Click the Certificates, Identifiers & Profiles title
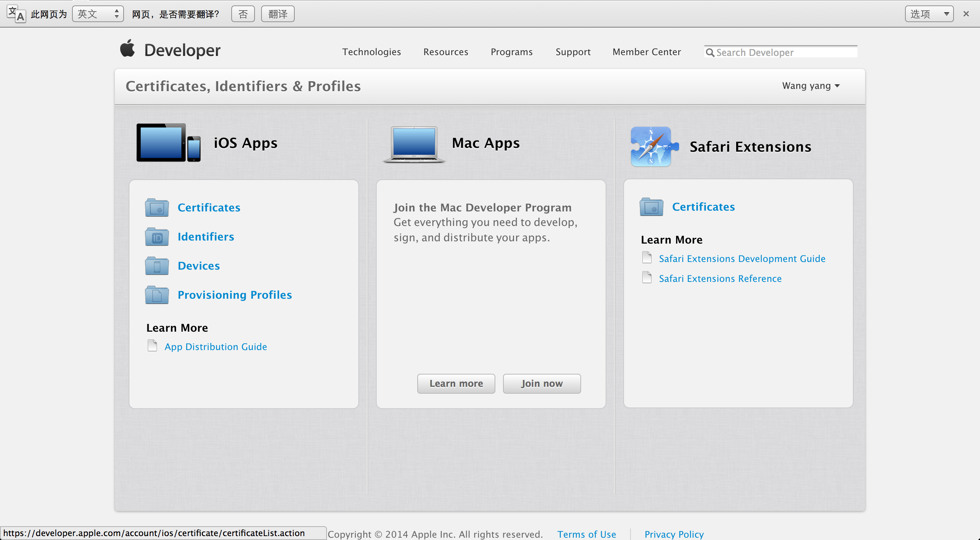Viewport: 980px width, 540px height. pos(243,86)
